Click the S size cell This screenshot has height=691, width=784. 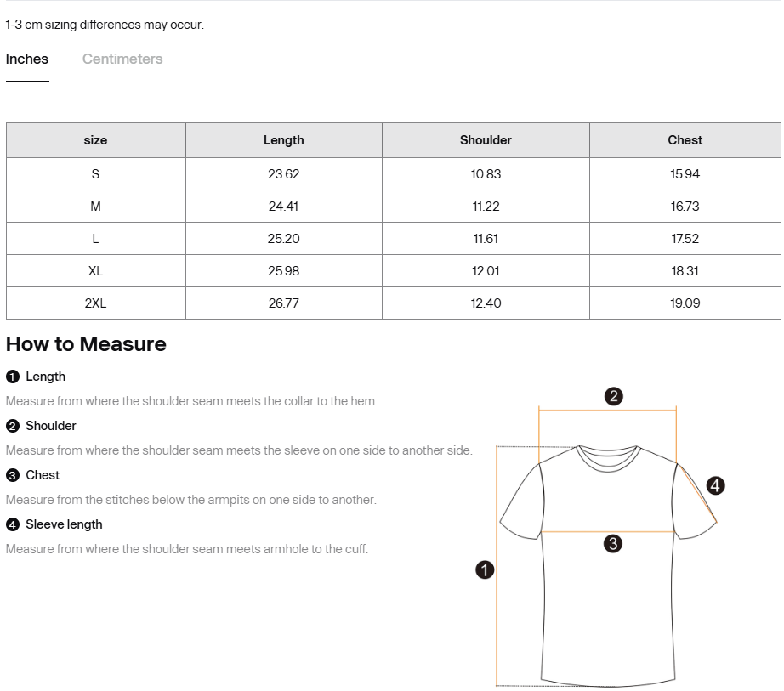(95, 174)
